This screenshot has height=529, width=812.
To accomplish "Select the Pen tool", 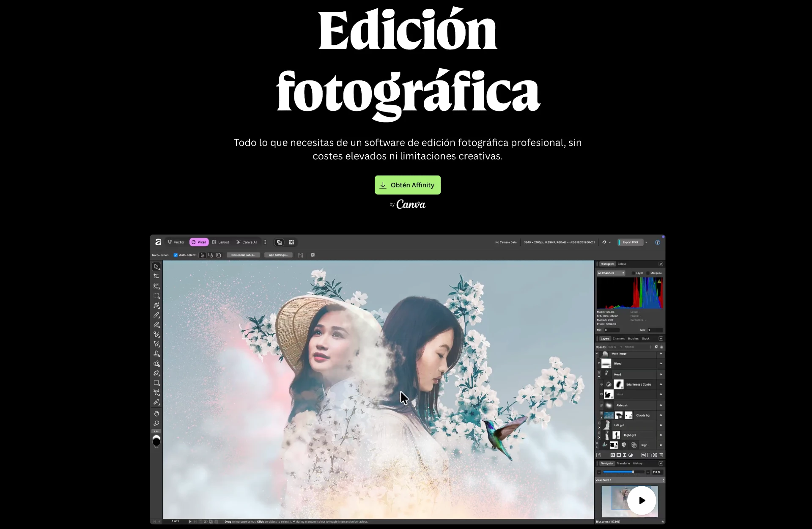I will pyautogui.click(x=156, y=373).
